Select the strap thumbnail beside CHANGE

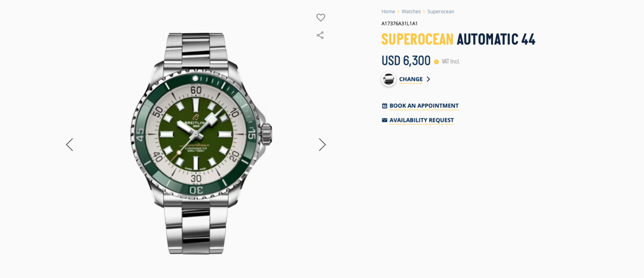coord(388,79)
